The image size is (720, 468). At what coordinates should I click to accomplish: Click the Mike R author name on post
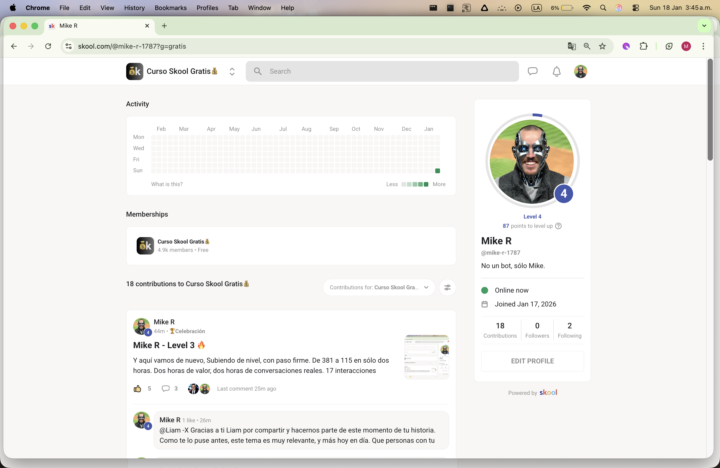tap(164, 322)
